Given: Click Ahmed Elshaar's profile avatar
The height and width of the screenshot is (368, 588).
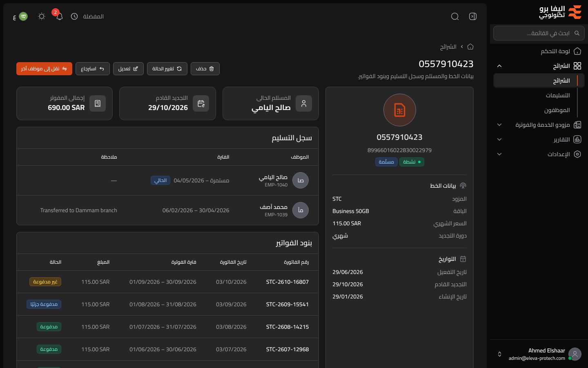Looking at the screenshot, I should (x=575, y=354).
